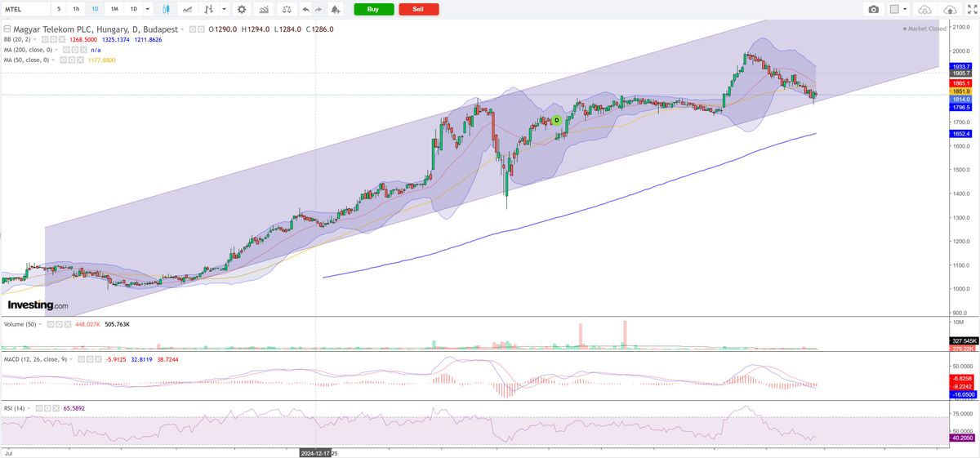Open format settings for Volume (50)
This screenshot has width=980, height=458.
[60, 324]
